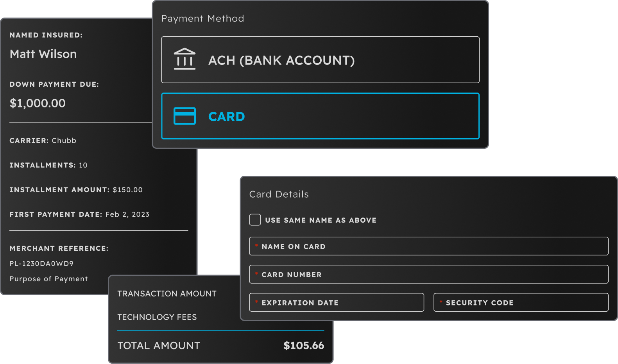
Task: Click the blue credit card icon
Action: pyautogui.click(x=185, y=116)
